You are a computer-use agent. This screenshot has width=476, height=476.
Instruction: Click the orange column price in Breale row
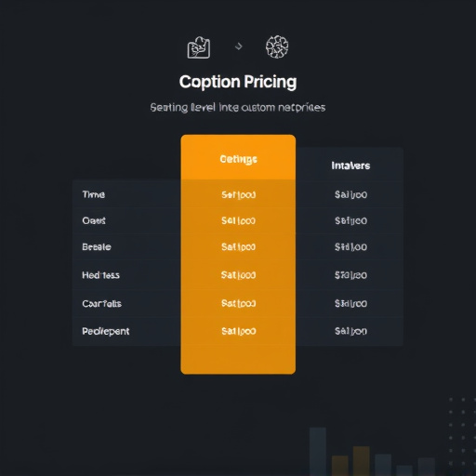tap(238, 247)
